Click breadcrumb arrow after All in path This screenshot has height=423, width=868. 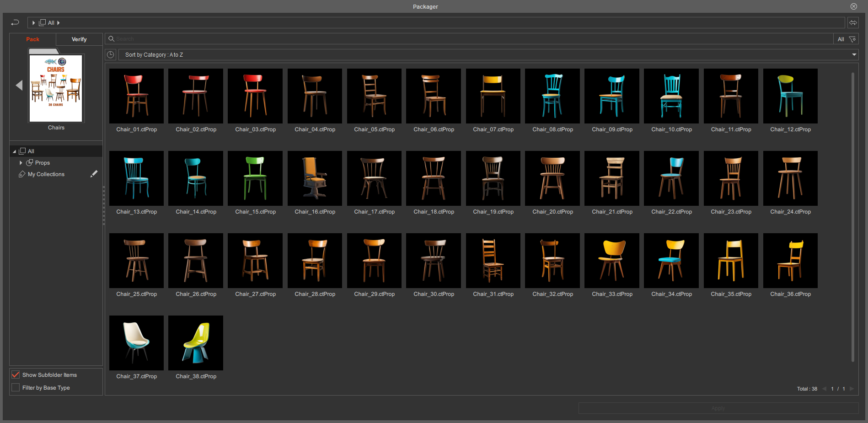pos(59,23)
